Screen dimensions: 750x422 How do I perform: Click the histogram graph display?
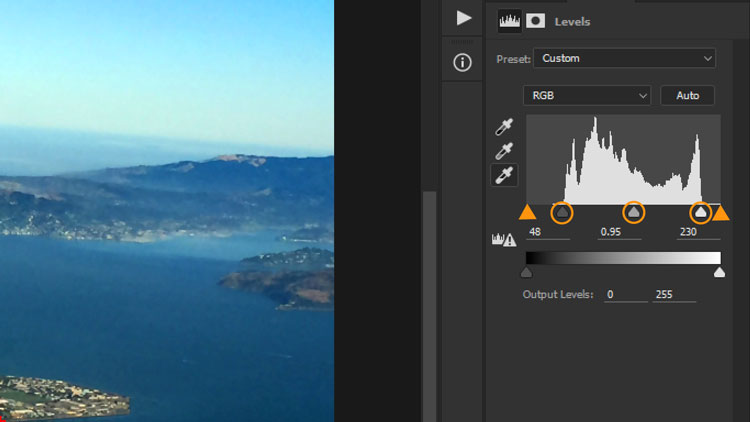[x=623, y=159]
